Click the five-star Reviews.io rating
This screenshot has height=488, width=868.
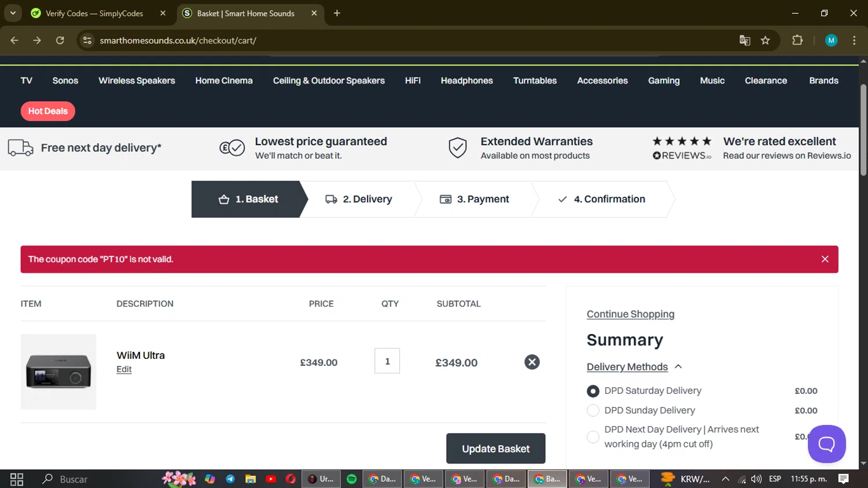(682, 141)
